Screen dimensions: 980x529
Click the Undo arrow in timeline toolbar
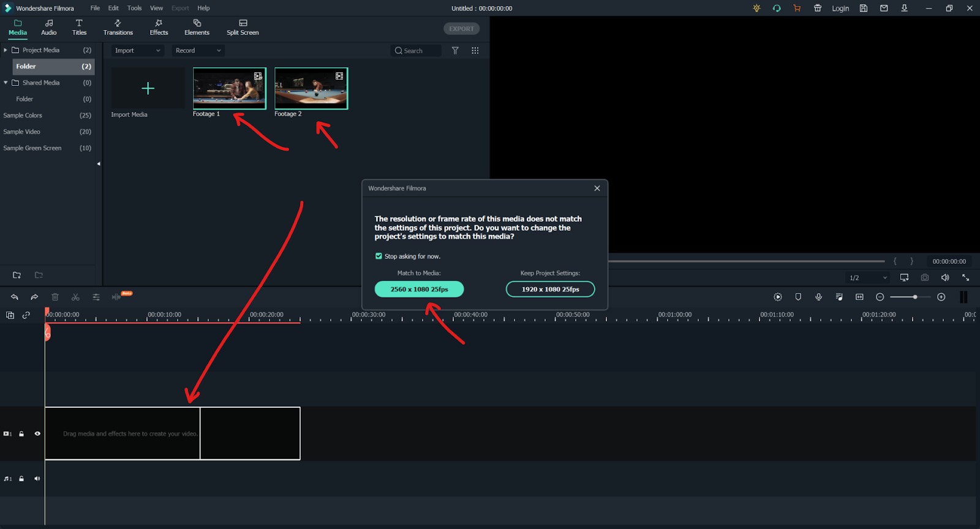point(14,297)
